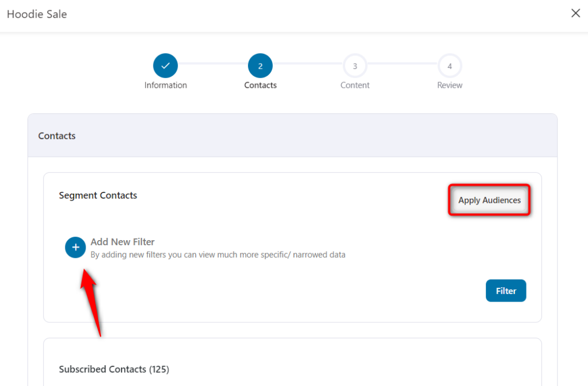Click the Segment Contacts heading

click(98, 195)
